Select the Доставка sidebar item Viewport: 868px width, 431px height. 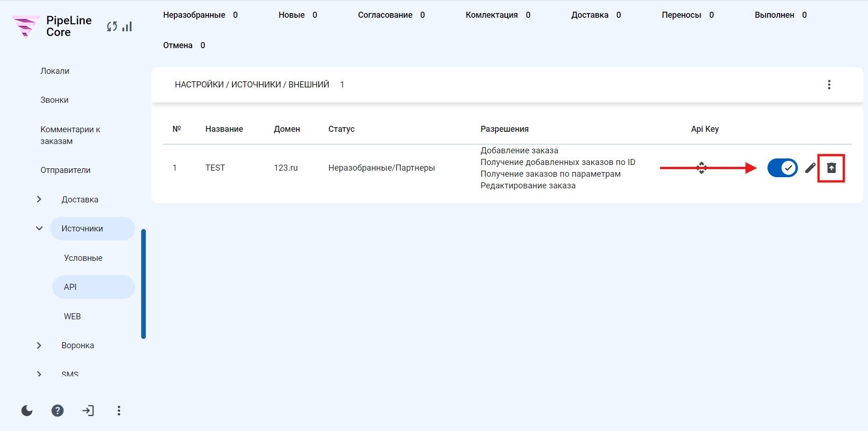point(80,200)
